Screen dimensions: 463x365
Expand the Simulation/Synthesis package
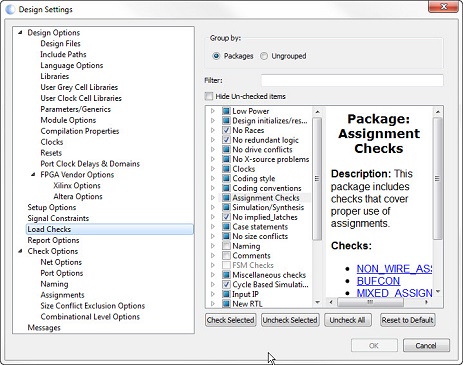[x=213, y=207]
